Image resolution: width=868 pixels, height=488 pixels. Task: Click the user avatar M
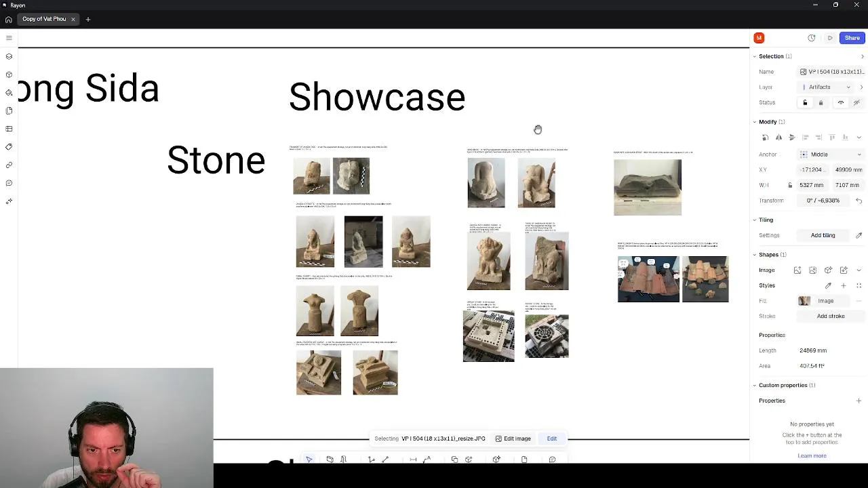[x=759, y=38]
